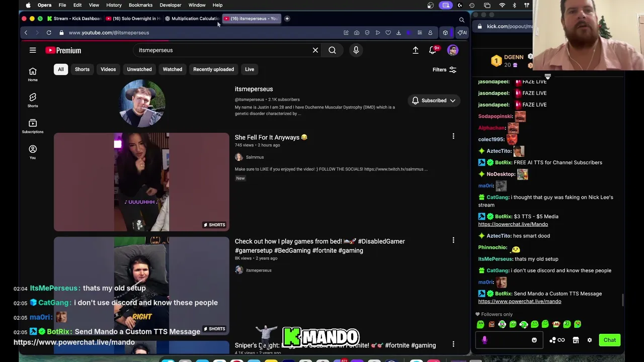
Task: Open Home in YouTube sidebar
Action: coord(33,74)
